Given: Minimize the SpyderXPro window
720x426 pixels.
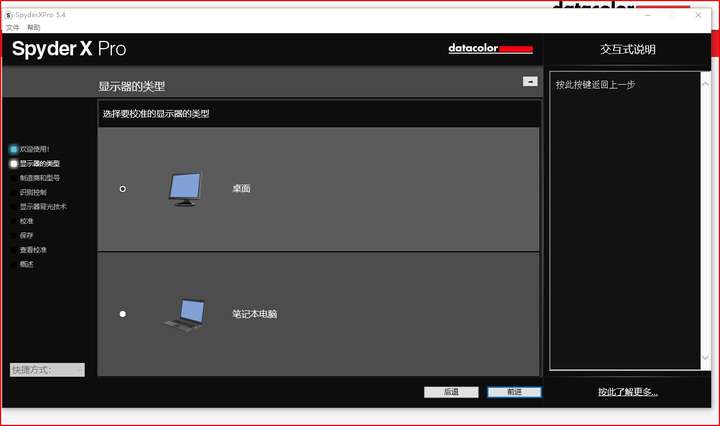Looking at the screenshot, I should 648,15.
